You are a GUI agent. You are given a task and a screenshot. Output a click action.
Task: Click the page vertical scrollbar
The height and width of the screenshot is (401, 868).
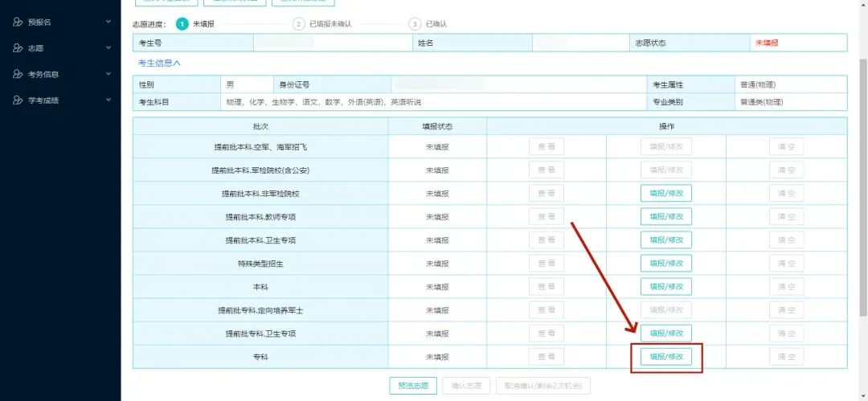point(862,161)
